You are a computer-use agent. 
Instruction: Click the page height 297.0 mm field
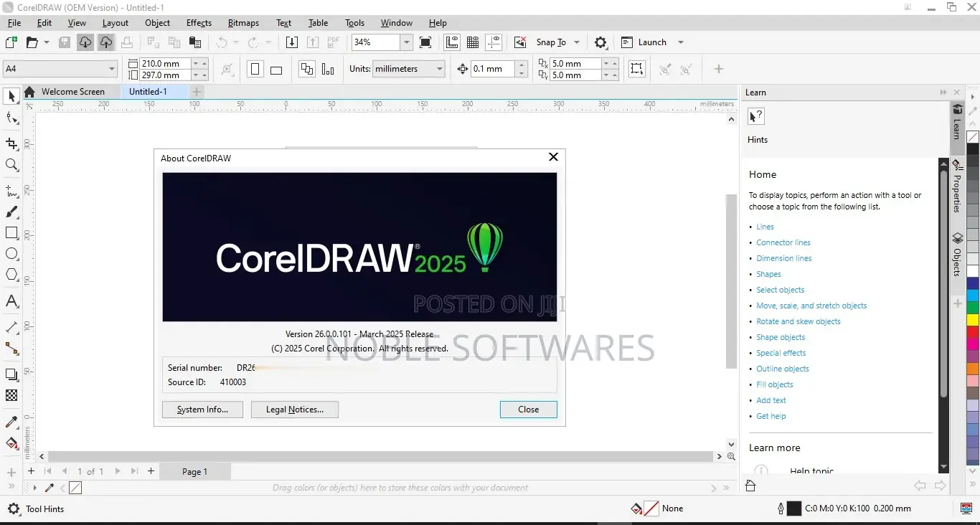click(x=166, y=75)
